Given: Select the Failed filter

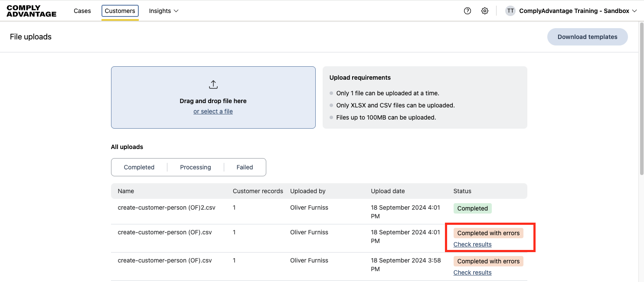Looking at the screenshot, I should pyautogui.click(x=245, y=167).
